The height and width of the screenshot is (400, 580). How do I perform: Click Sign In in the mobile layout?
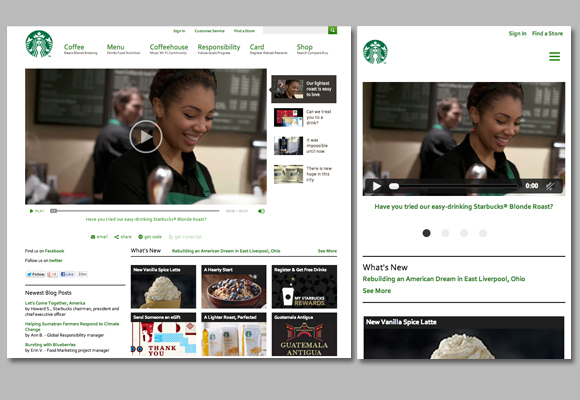coord(517,33)
